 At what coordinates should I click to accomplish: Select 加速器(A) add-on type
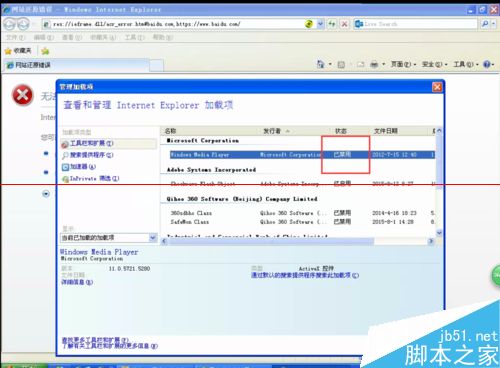[79, 167]
